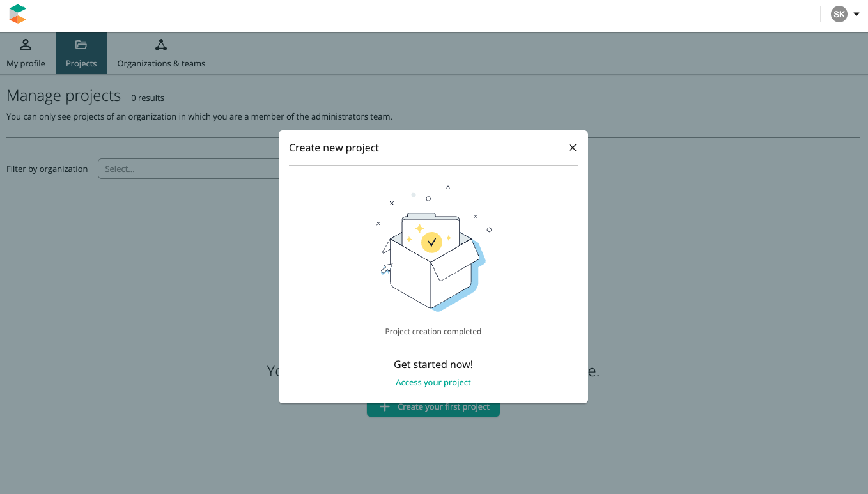Open the Filter by organization select box
Image resolution: width=868 pixels, height=494 pixels.
pos(189,169)
